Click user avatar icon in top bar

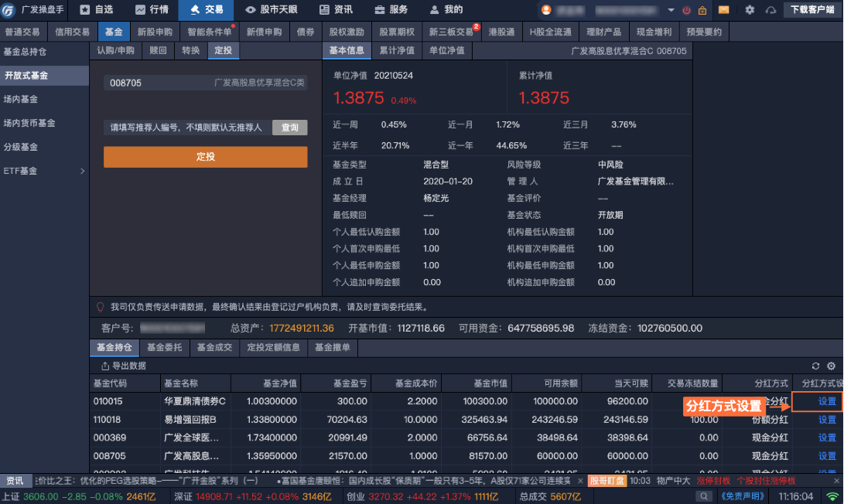pyautogui.click(x=547, y=10)
